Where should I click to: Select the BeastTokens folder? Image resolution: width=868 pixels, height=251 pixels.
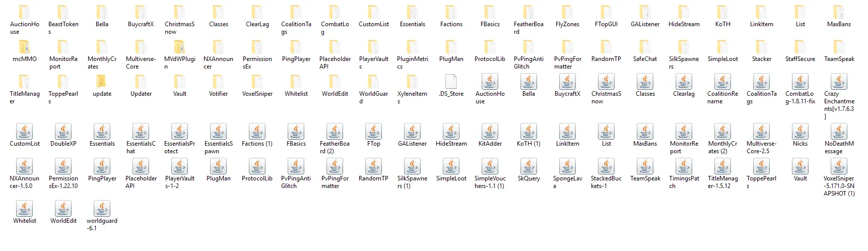pyautogui.click(x=63, y=19)
